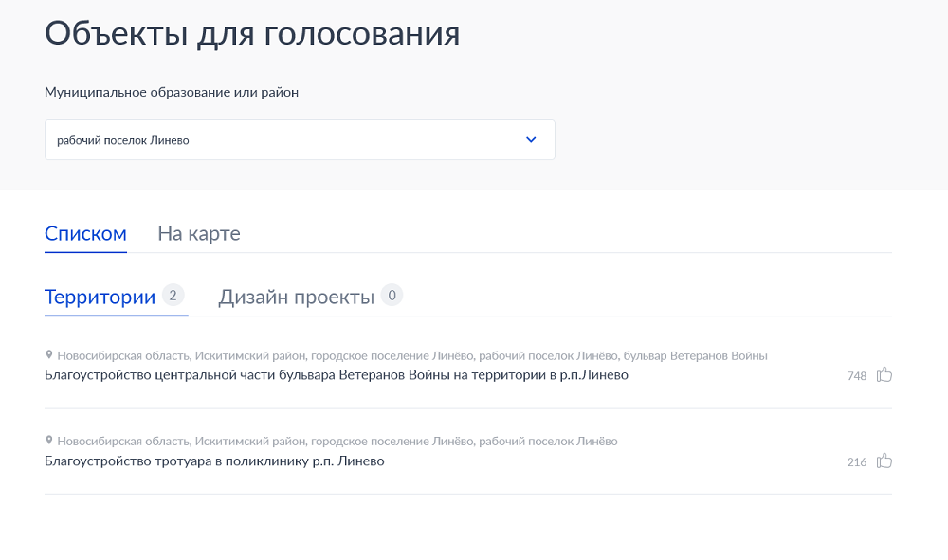Click the vote count 748
The image size is (948, 560).
pos(857,376)
